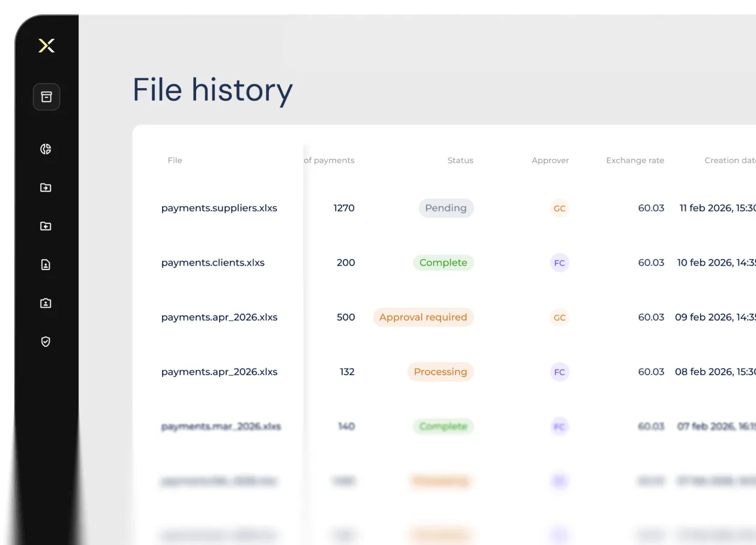Viewport: 756px width, 545px height.
Task: Sort by the Status column header
Action: coord(460,160)
